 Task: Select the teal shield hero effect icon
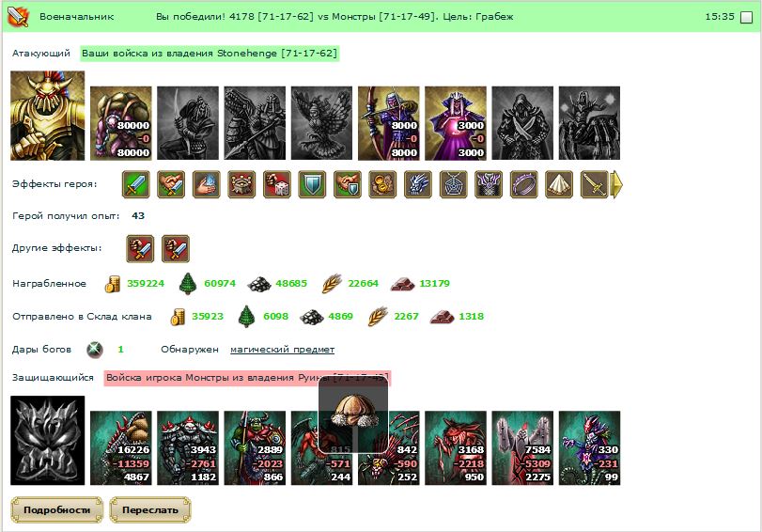click(312, 184)
